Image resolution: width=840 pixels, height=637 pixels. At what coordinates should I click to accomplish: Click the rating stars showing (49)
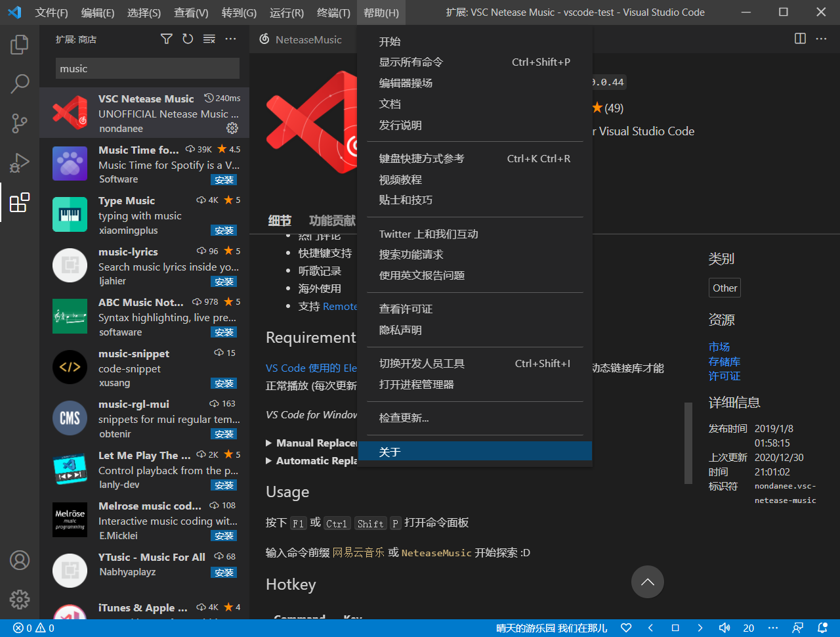coord(608,108)
